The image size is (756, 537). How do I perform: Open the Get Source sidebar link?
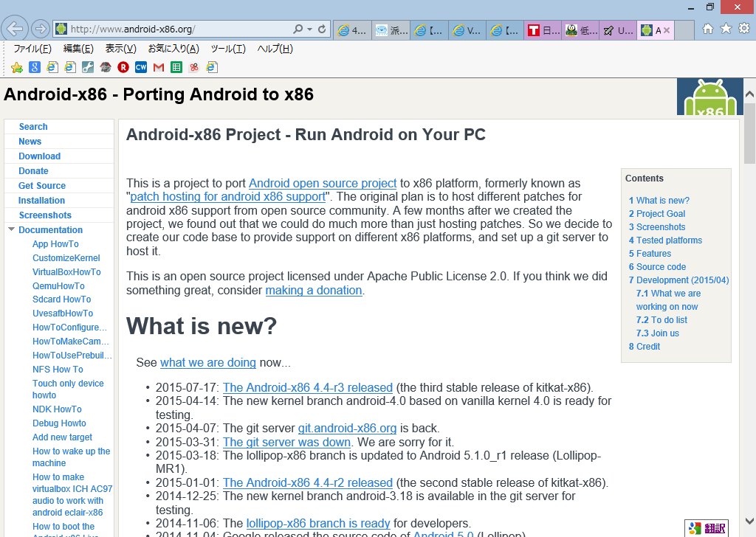point(42,185)
